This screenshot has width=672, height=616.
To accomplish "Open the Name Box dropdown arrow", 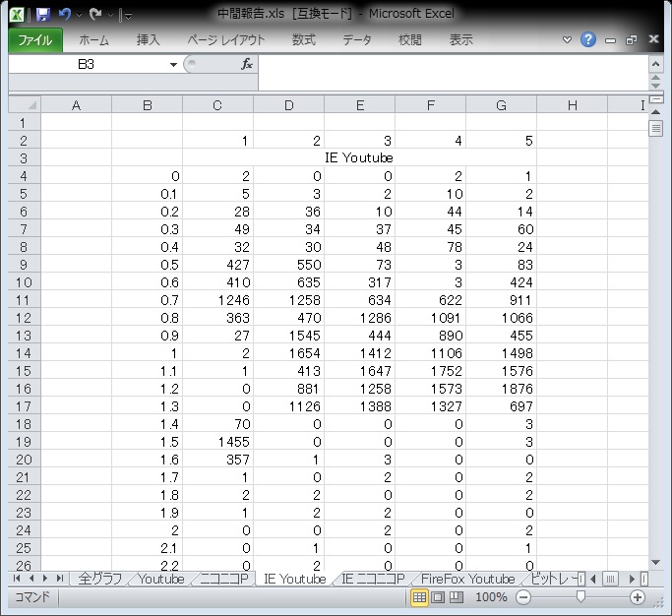I will (x=173, y=65).
